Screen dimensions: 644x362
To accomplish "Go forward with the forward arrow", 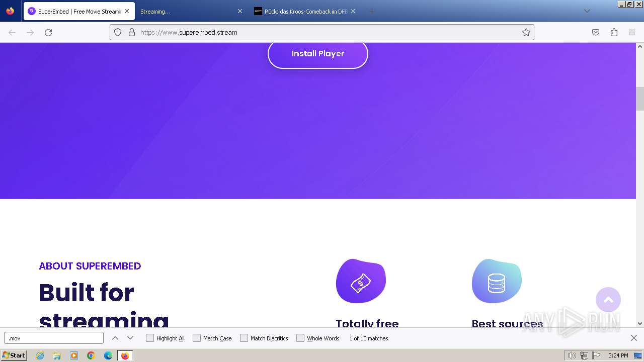I will [30, 32].
